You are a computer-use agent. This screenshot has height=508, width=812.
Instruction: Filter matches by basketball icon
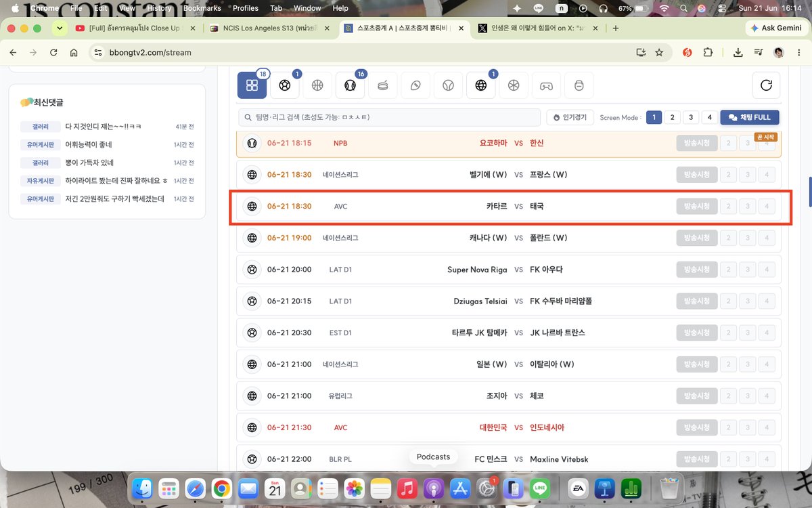coord(317,85)
